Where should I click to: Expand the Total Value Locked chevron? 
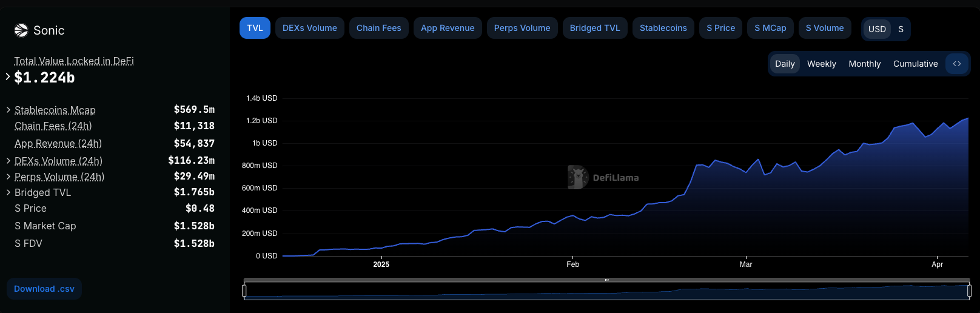pos(8,76)
